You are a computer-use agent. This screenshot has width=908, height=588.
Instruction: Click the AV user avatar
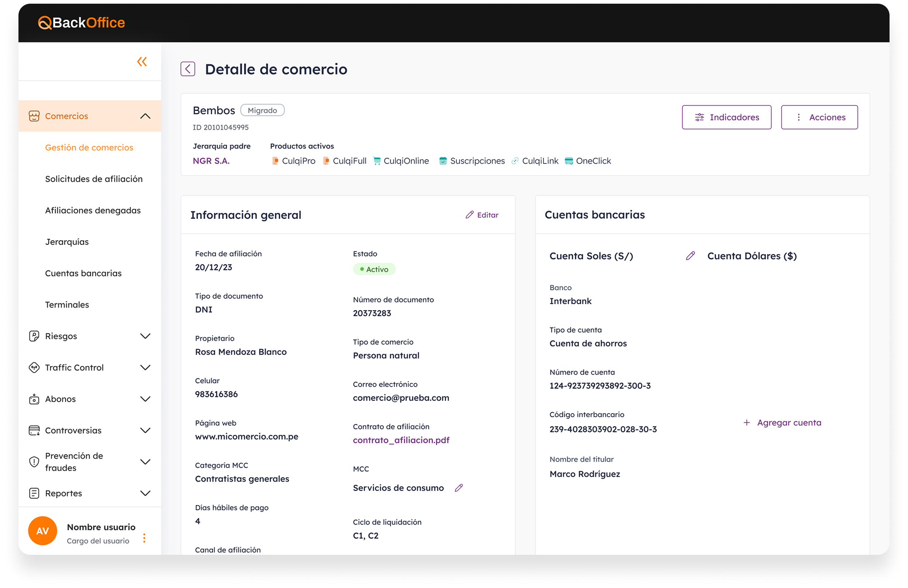[x=43, y=530]
